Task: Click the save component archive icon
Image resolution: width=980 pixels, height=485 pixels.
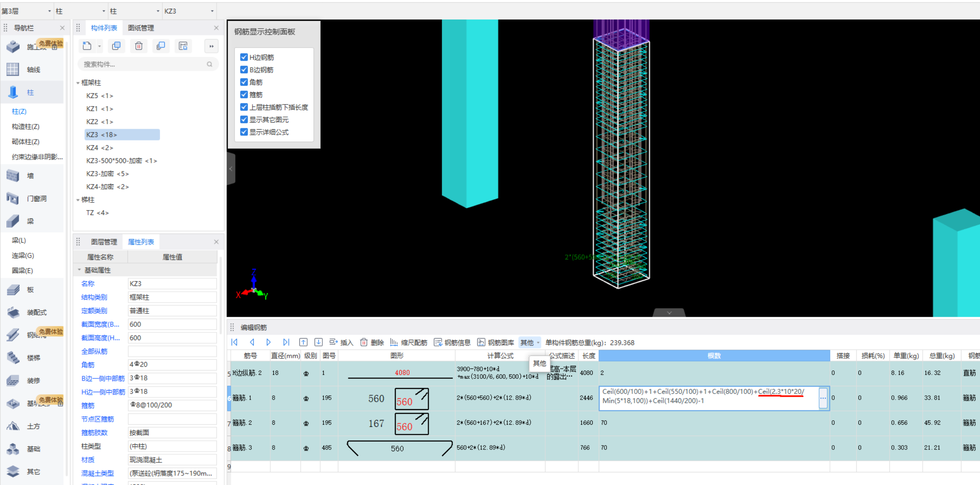Action: (x=183, y=46)
